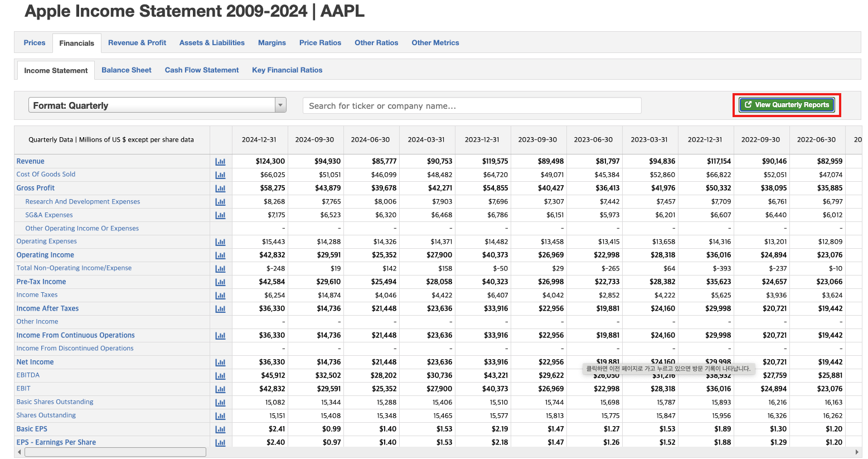The width and height of the screenshot is (868, 459).
Task: Open the Other Metrics tab
Action: coord(435,42)
